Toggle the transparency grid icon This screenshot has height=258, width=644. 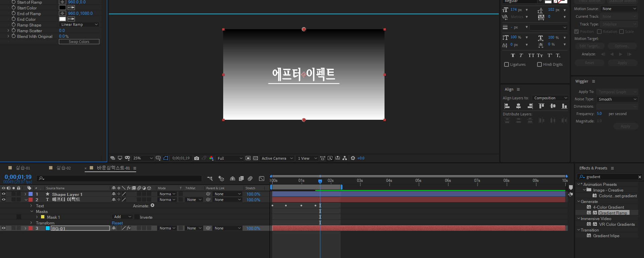pos(255,158)
